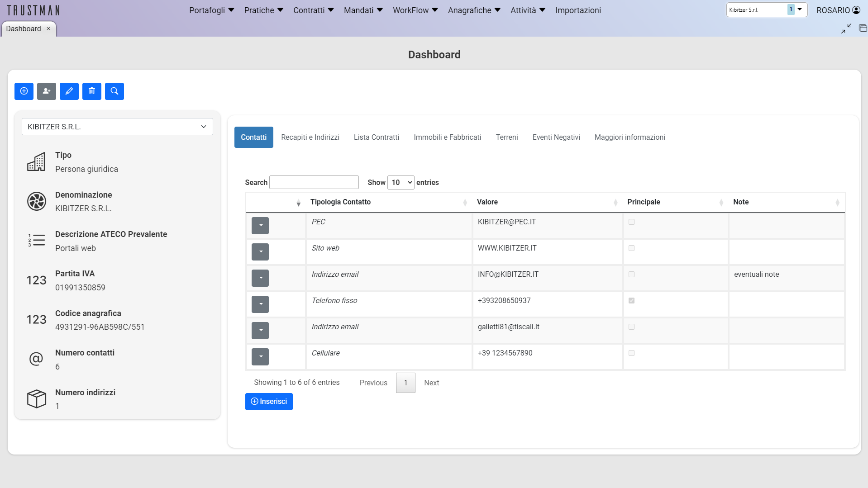Toggle Principale checkbox for PEC row

pyautogui.click(x=632, y=222)
